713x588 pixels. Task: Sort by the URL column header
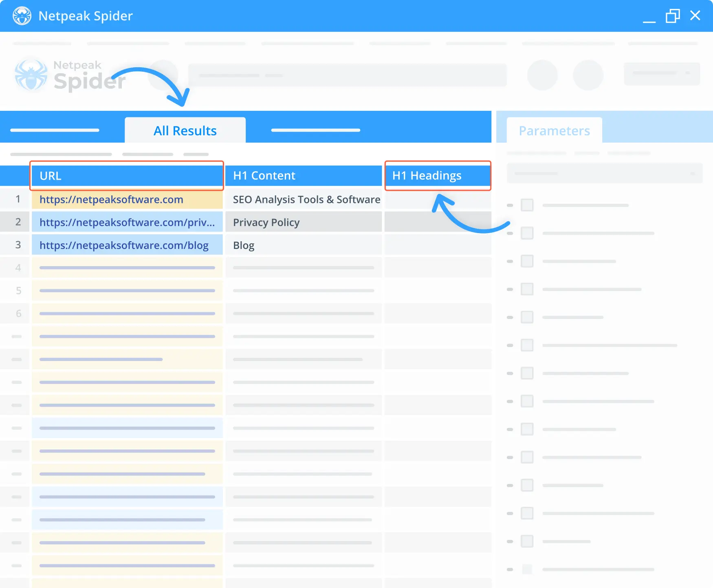click(127, 176)
